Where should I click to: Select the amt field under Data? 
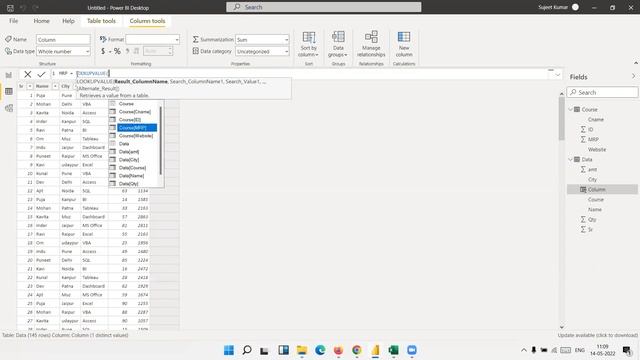click(x=592, y=169)
